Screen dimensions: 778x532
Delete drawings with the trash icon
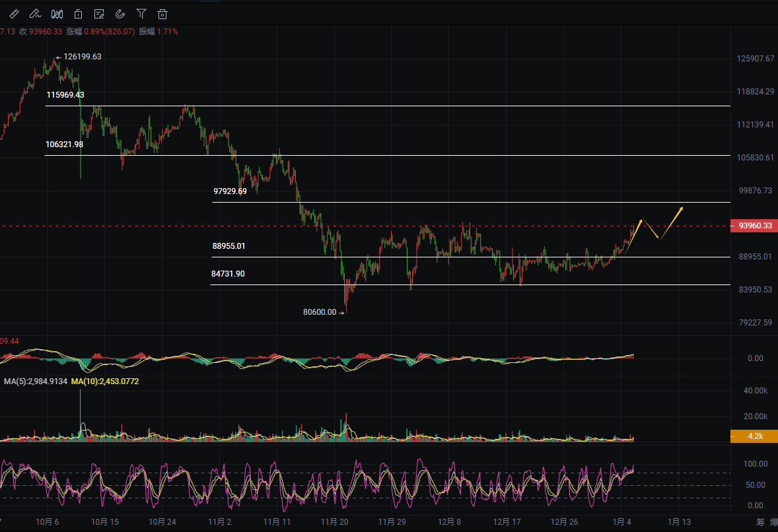point(162,13)
